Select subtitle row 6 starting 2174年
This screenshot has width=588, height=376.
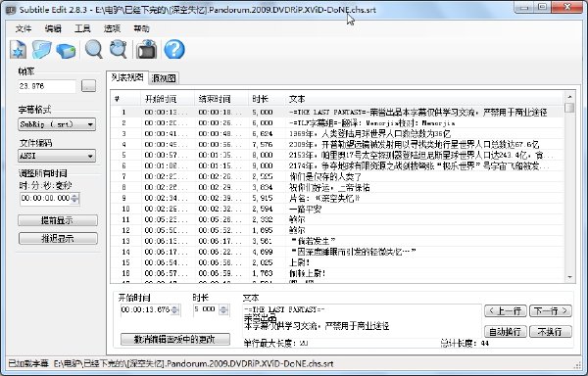(x=337, y=165)
